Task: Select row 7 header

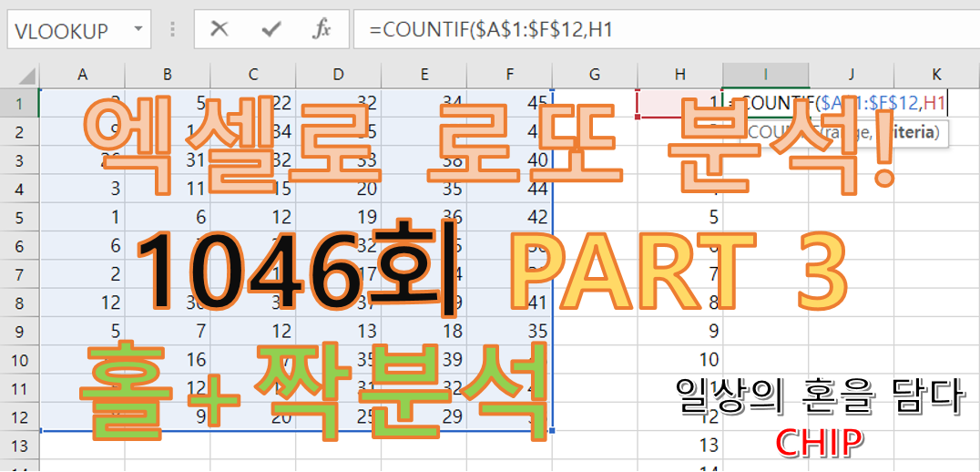Action: coord(19,274)
